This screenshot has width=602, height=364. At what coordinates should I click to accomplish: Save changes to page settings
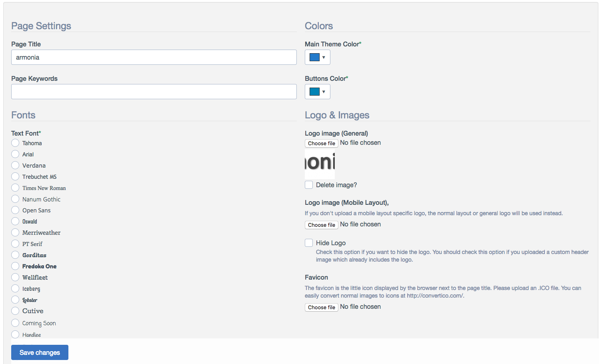pyautogui.click(x=40, y=352)
